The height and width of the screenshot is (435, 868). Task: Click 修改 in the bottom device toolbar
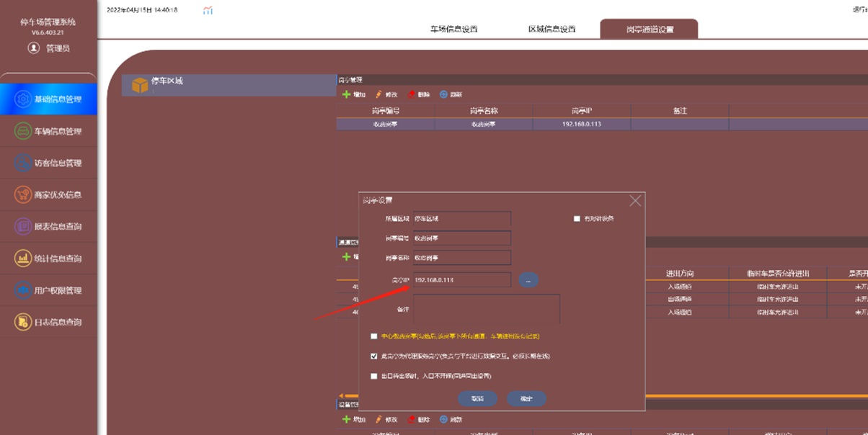(x=386, y=419)
